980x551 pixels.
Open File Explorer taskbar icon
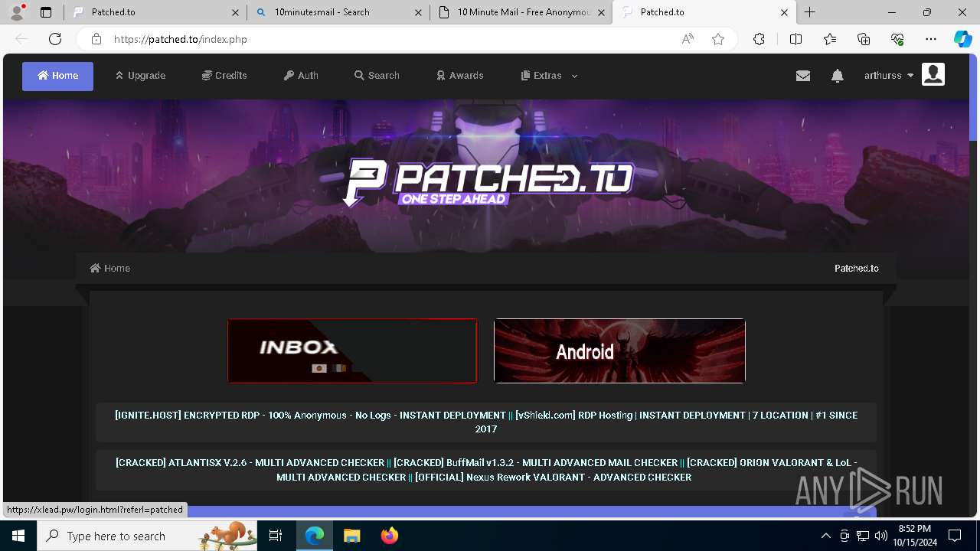pos(351,536)
